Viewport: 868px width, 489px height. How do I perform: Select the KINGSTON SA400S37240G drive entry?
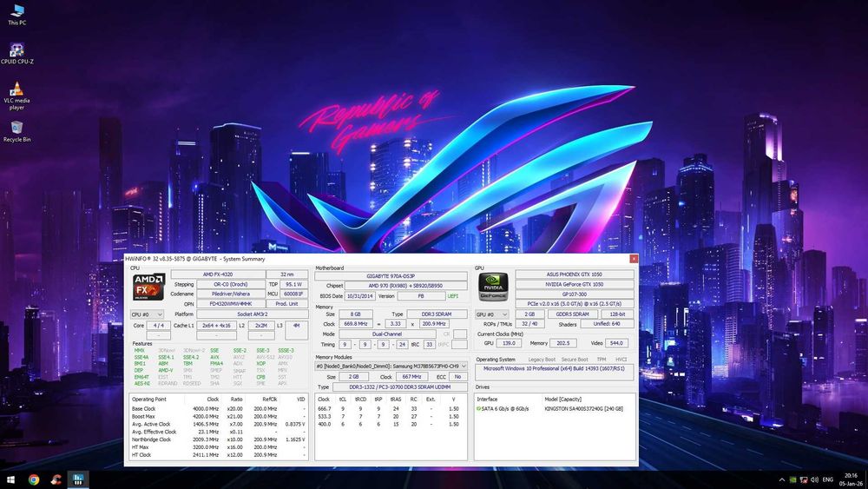583,409
